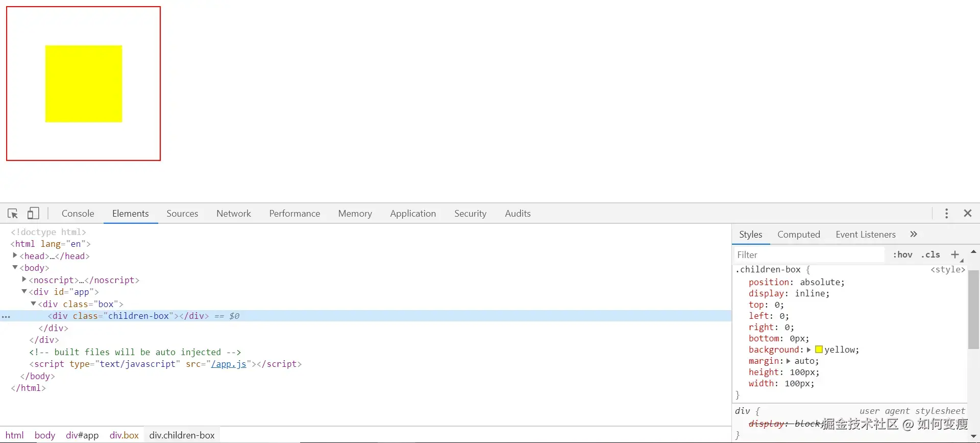This screenshot has height=443, width=980.
Task: Collapse the div class="box" node
Action: (33, 304)
